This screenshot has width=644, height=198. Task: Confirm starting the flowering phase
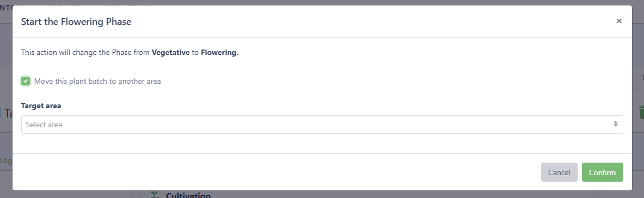pos(602,172)
